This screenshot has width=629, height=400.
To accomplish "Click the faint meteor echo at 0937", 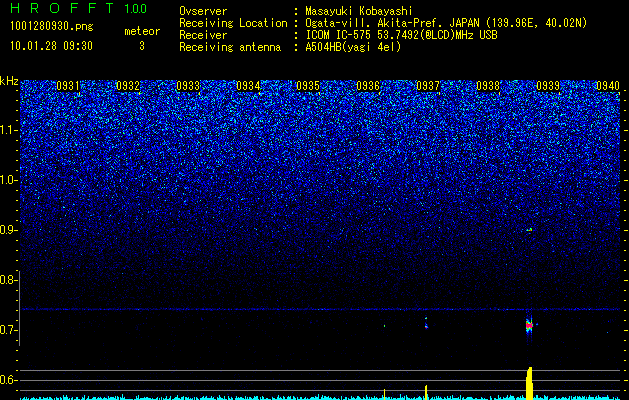I will (x=426, y=323).
